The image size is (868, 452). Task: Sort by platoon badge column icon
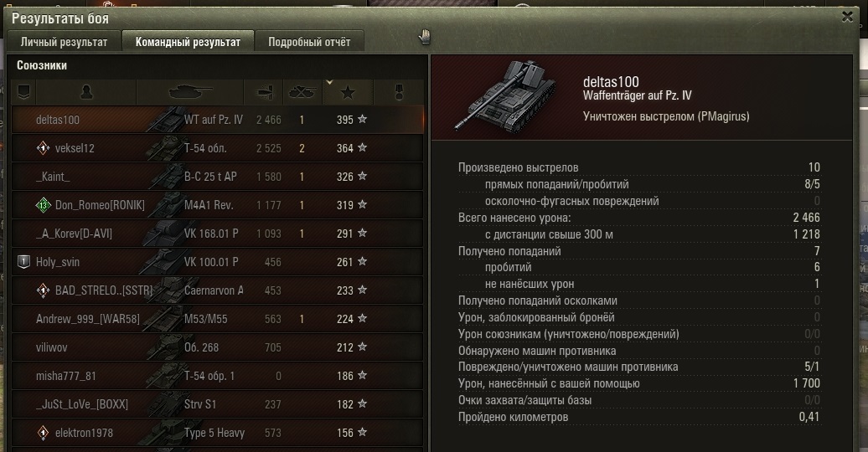(23, 92)
